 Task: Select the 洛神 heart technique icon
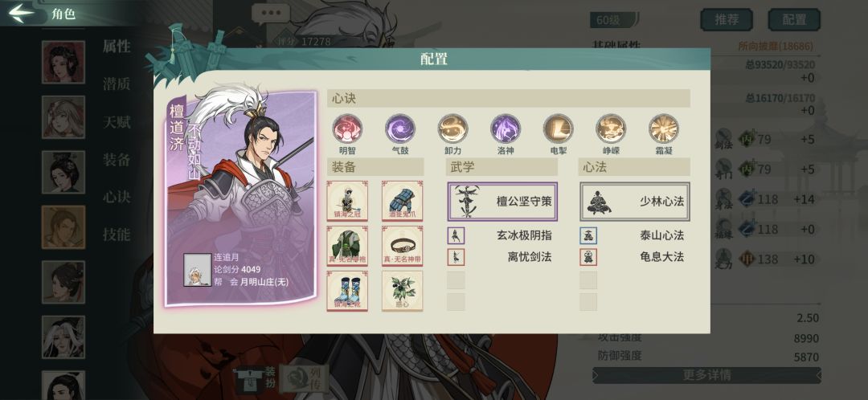[506, 129]
